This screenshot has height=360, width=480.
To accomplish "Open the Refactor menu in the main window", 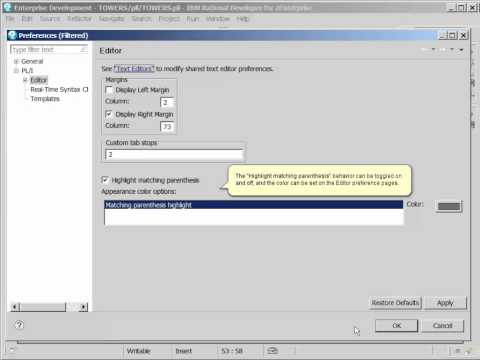I will (79, 19).
